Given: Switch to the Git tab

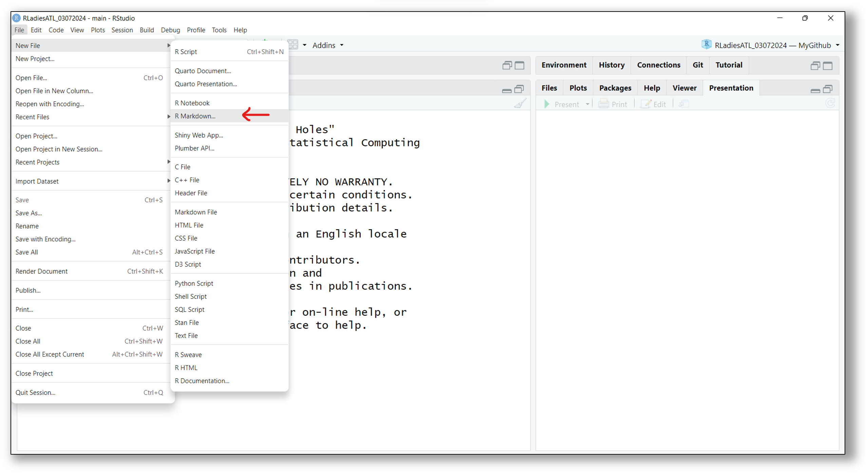Looking at the screenshot, I should click(x=697, y=65).
